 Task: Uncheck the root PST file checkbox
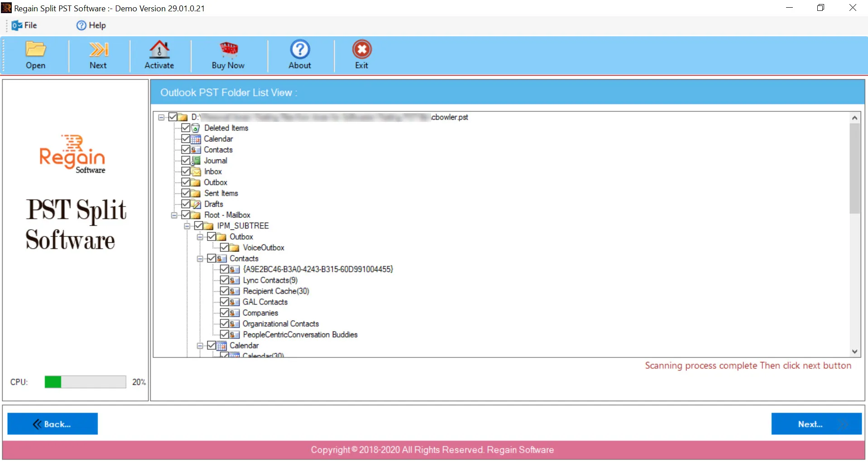(173, 117)
